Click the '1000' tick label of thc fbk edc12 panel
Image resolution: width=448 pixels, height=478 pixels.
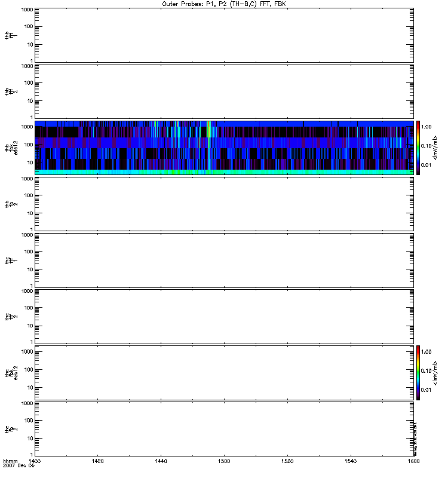(27, 352)
